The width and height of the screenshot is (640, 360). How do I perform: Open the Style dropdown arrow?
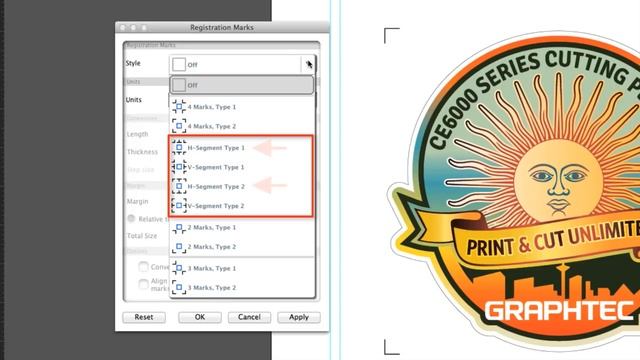point(308,64)
